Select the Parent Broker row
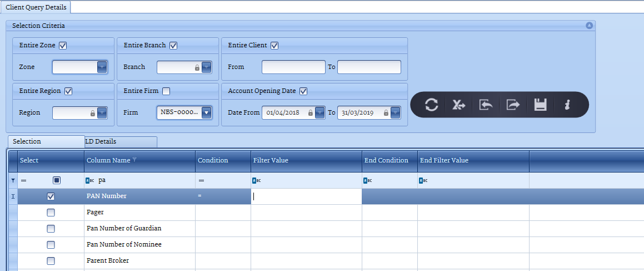The width and height of the screenshot is (644, 271). [x=108, y=261]
